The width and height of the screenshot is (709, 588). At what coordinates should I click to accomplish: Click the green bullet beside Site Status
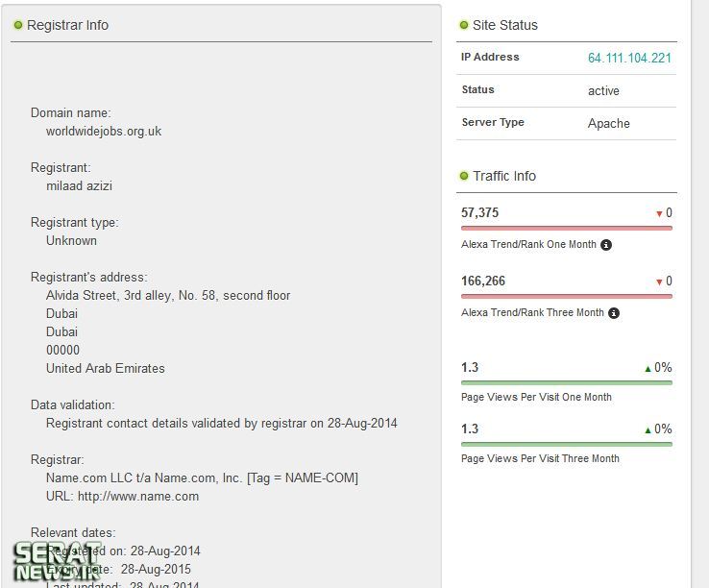464,25
